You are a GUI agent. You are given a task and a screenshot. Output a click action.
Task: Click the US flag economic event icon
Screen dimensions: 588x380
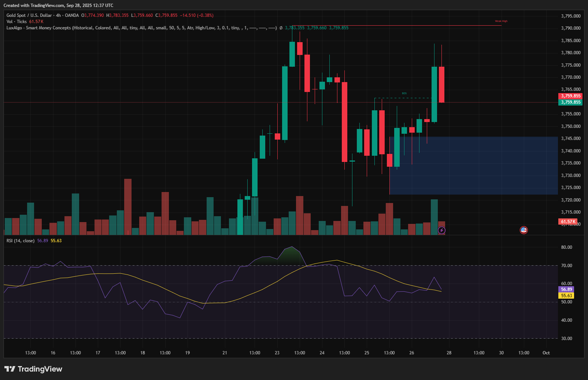[524, 230]
